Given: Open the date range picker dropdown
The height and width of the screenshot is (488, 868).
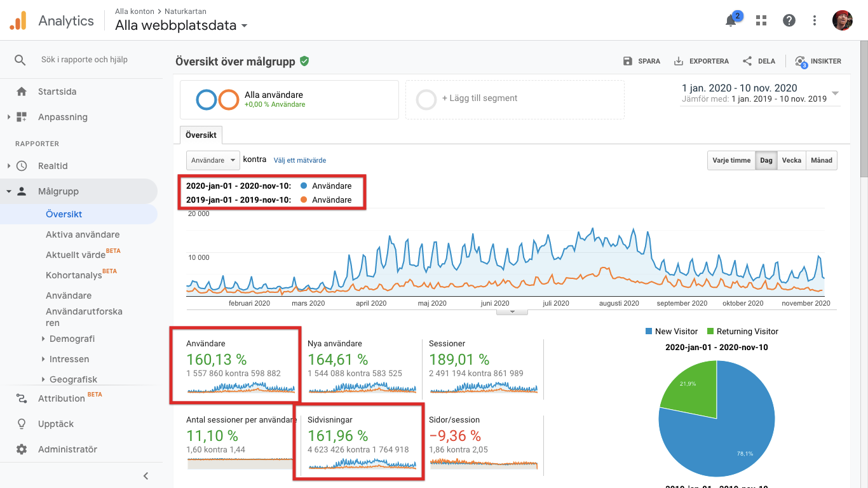Looking at the screenshot, I should 835,93.
